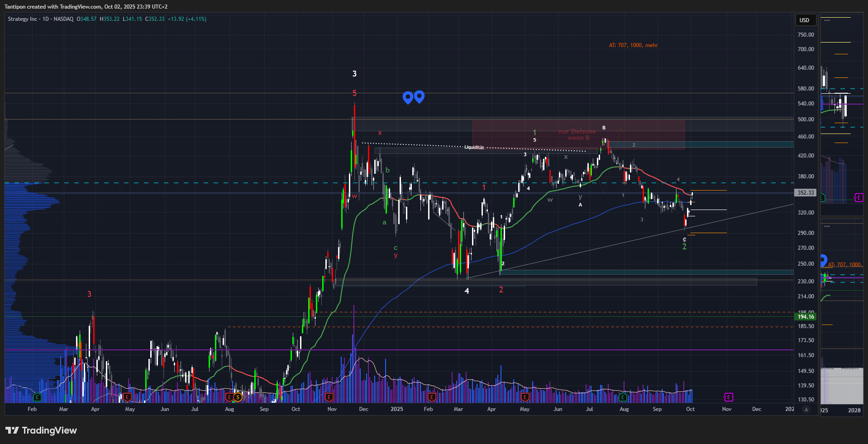This screenshot has width=868, height=444.
Task: Click the orange stock split S marker
Action: (238, 397)
